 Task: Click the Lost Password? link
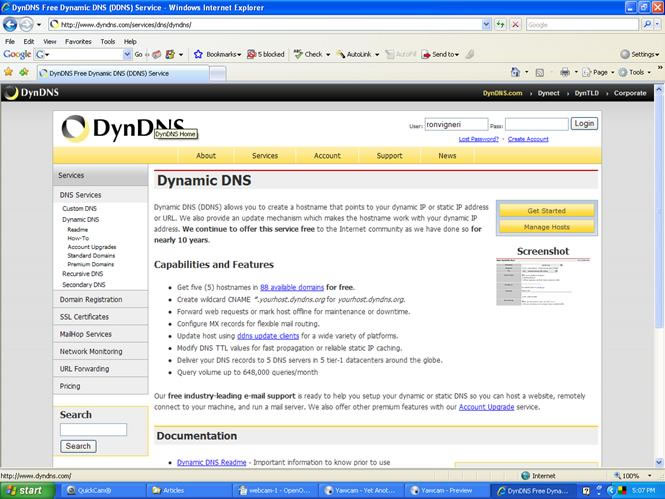pyautogui.click(x=478, y=139)
